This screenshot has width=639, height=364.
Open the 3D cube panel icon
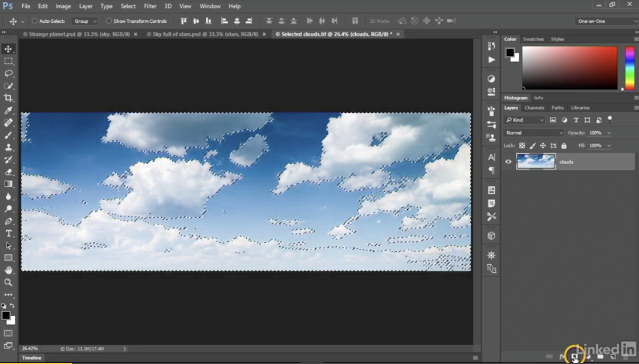point(491,236)
